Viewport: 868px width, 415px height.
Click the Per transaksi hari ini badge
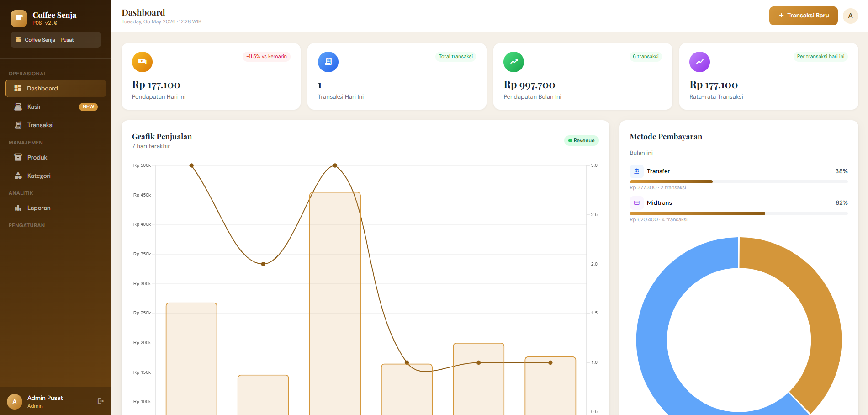point(820,56)
